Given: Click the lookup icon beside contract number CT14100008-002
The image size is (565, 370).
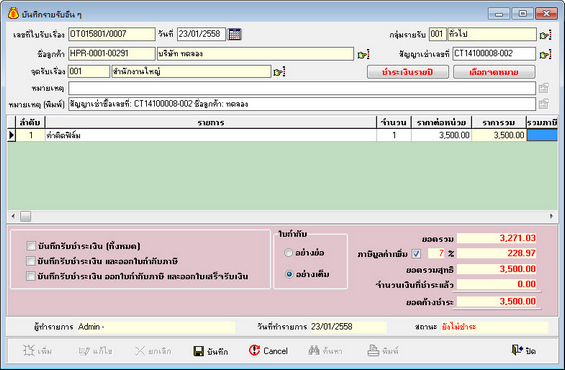Looking at the screenshot, I should coord(545,54).
